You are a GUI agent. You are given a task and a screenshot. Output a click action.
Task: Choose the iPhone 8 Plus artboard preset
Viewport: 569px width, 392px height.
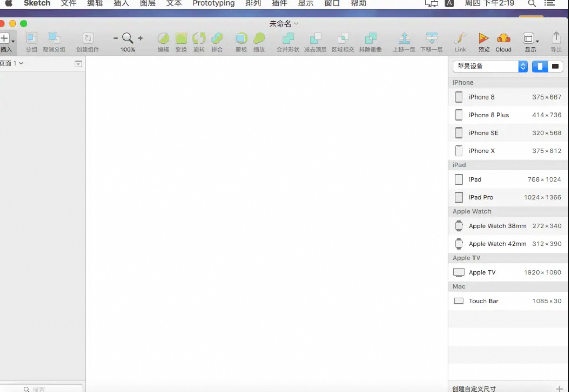point(508,115)
